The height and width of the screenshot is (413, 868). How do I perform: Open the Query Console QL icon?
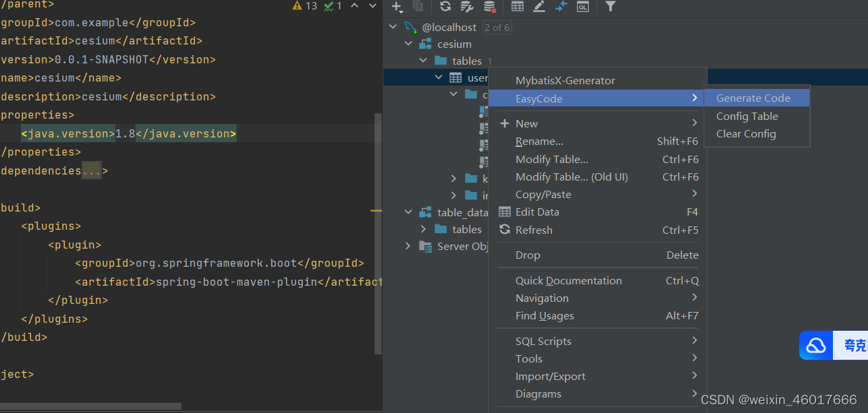tap(582, 6)
